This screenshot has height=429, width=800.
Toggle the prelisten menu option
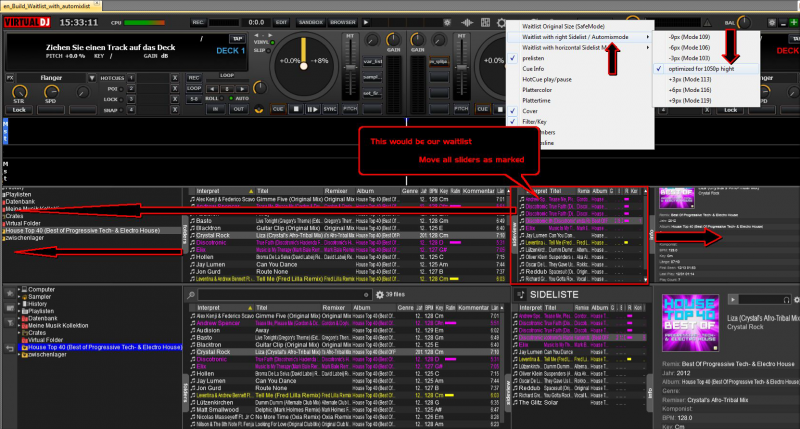pos(580,58)
